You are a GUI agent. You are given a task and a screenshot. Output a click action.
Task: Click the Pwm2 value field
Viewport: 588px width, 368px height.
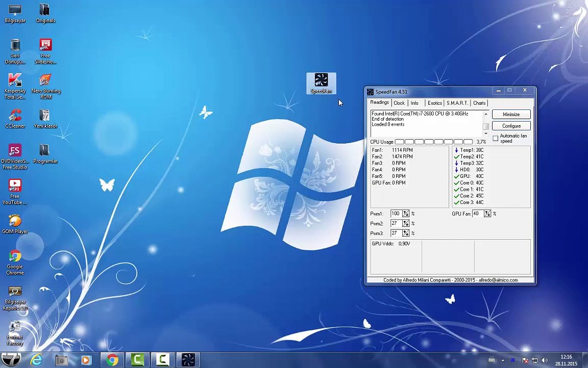pos(396,223)
